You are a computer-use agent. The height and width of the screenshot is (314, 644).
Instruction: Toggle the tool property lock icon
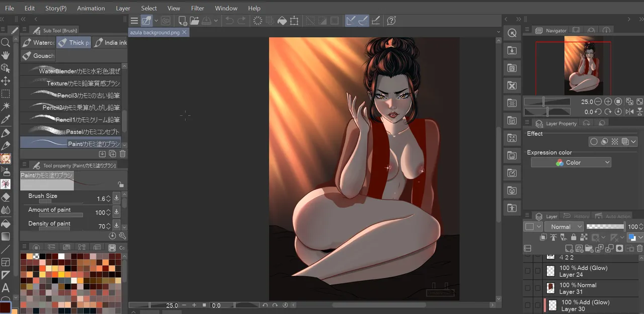121,184
